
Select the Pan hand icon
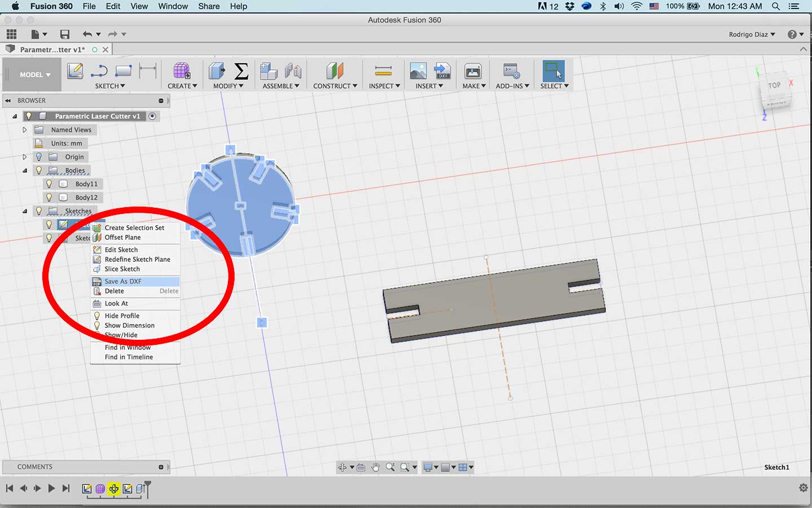click(376, 467)
